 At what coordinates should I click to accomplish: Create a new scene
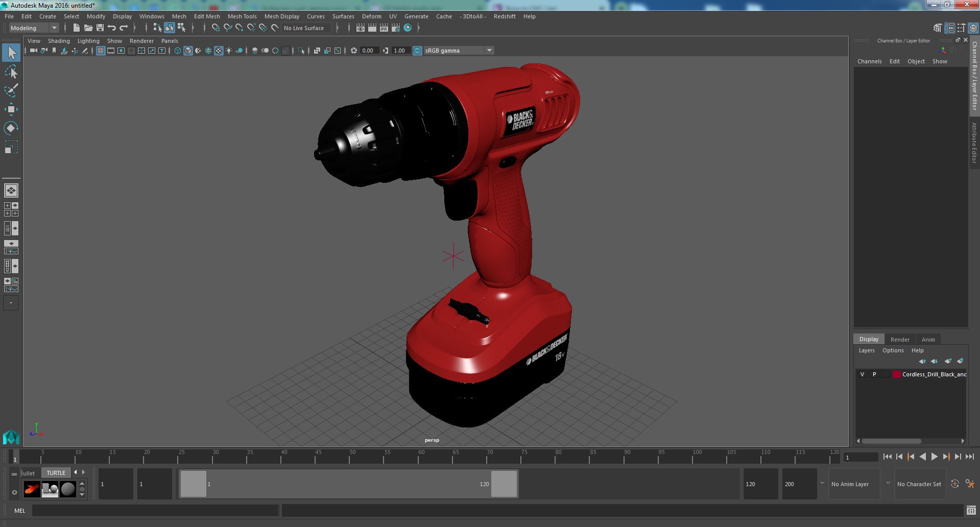[x=76, y=28]
